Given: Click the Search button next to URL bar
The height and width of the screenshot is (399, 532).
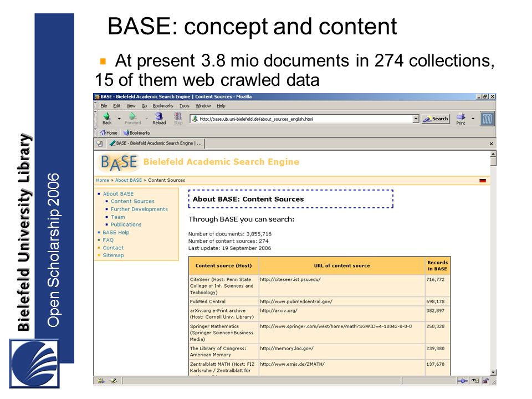Looking at the screenshot, I should click(x=436, y=119).
